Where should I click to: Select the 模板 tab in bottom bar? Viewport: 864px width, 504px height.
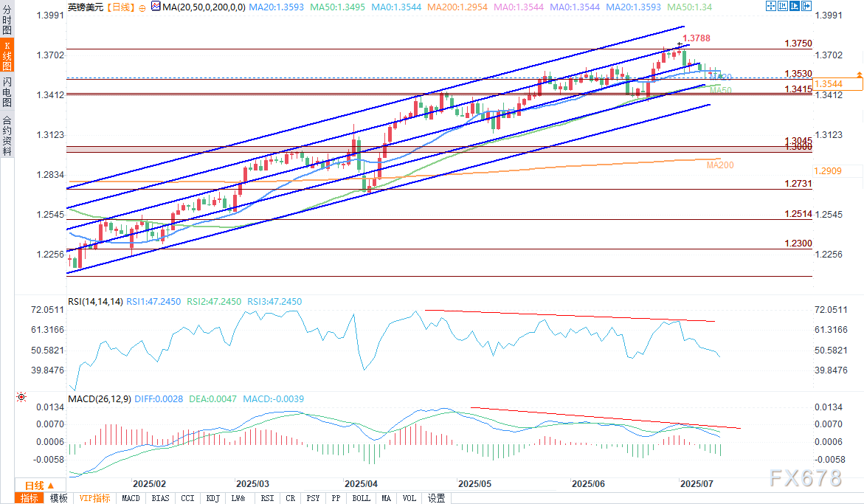(x=59, y=498)
